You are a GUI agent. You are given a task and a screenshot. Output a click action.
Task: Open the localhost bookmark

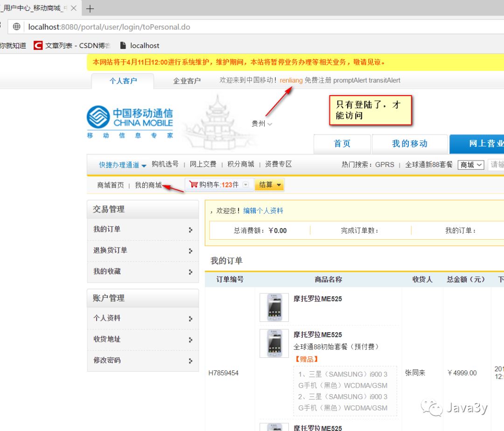(x=140, y=46)
